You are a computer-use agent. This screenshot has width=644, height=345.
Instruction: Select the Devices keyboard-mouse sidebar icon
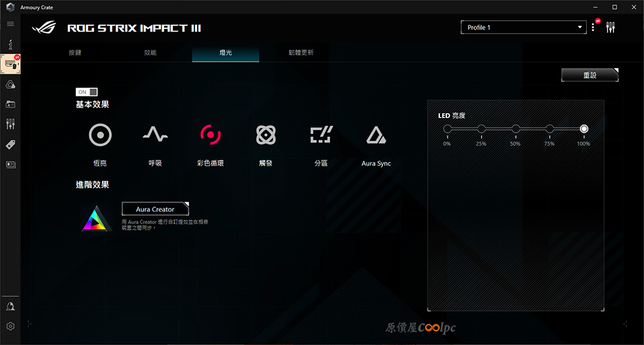pos(11,64)
